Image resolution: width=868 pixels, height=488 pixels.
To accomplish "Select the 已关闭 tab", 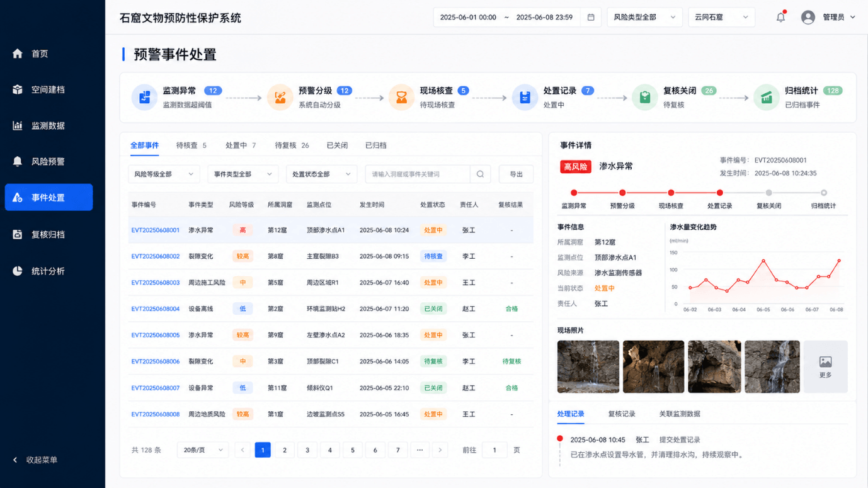I will 337,145.
